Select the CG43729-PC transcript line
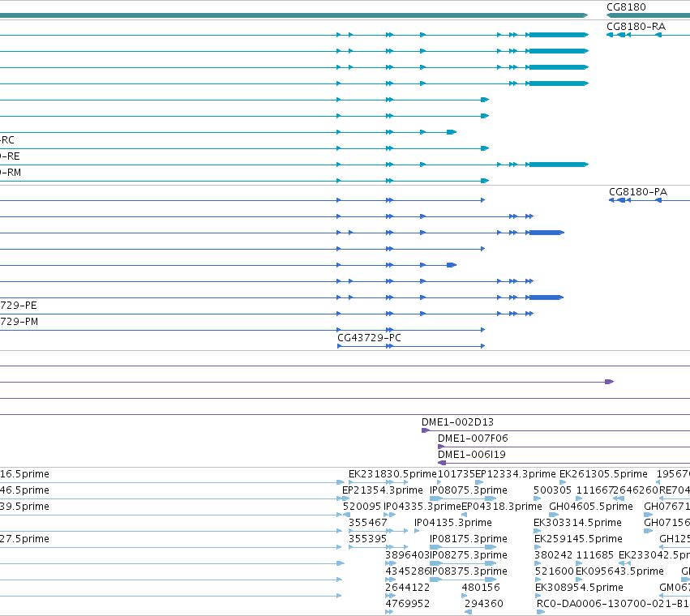The width and height of the screenshot is (690, 616). [x=411, y=346]
